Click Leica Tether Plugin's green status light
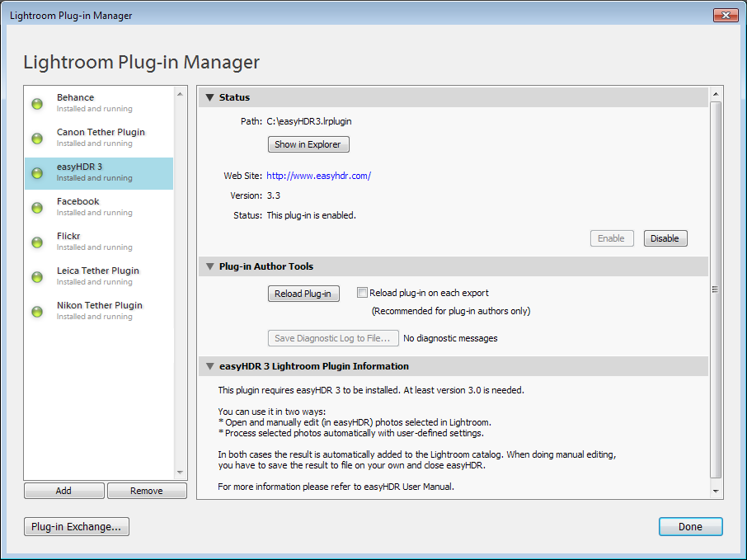Screen dimensions: 747x560 click(x=37, y=277)
